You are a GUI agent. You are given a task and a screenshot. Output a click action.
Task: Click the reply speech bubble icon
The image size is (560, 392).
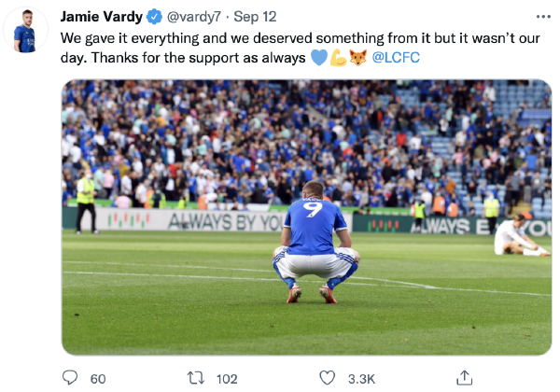click(70, 378)
